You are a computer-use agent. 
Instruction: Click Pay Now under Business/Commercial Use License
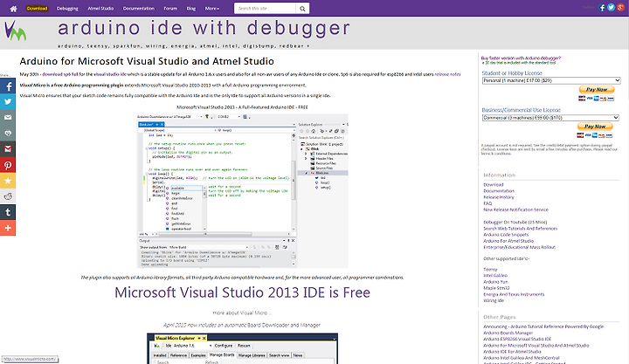click(595, 127)
